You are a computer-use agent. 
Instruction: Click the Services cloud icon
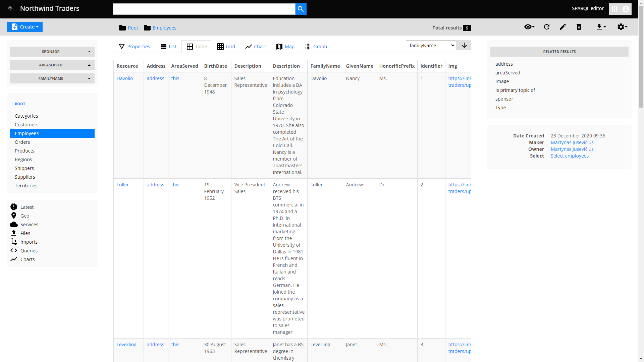(14, 224)
